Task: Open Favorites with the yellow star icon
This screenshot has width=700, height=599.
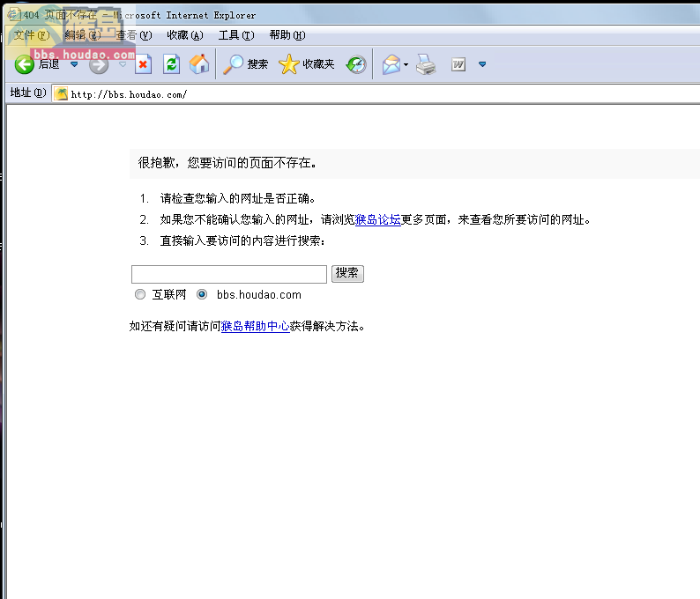Action: [x=289, y=64]
